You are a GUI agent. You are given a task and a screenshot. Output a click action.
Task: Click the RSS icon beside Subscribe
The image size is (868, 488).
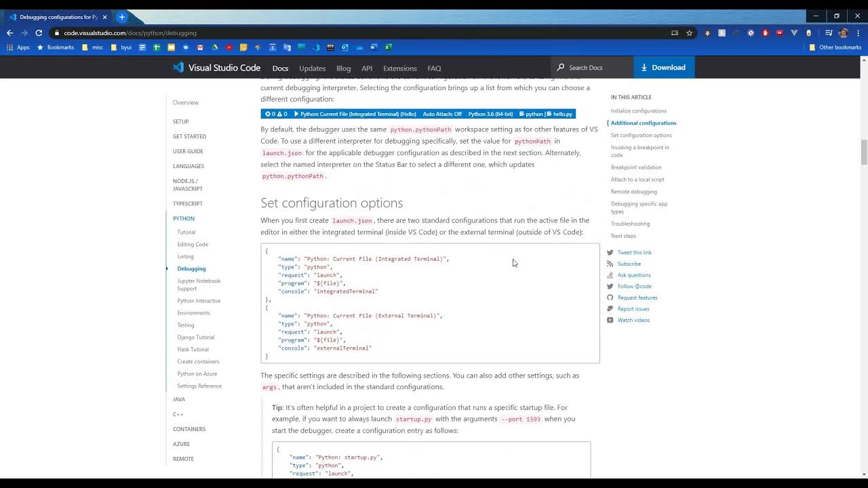click(610, 264)
